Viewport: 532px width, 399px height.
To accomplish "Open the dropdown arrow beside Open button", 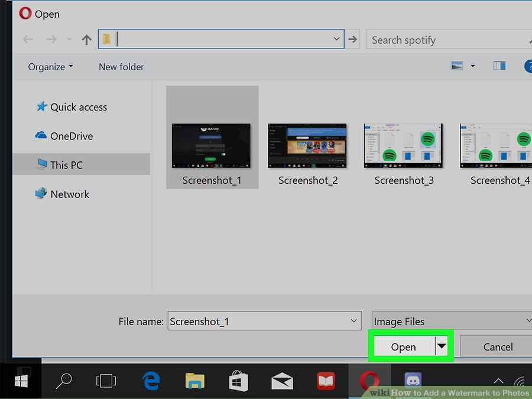I will click(x=442, y=346).
